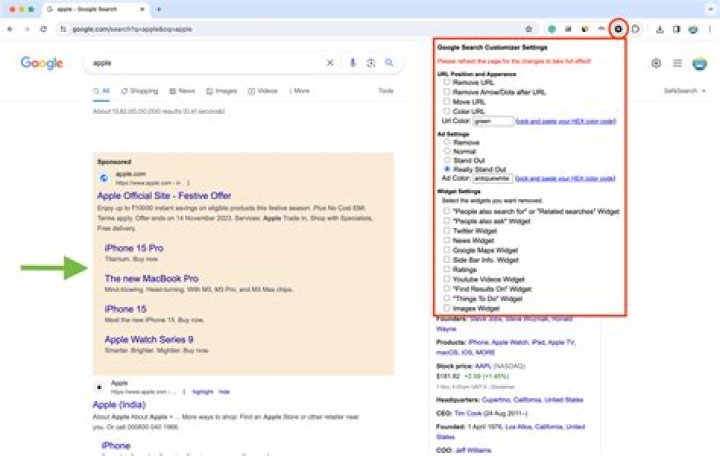Click the Ad Color HEX color code link

566,178
